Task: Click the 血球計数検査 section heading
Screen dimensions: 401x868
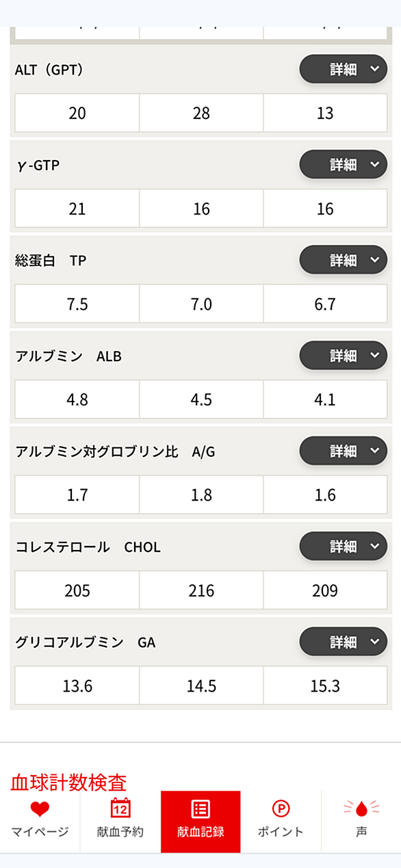Action: pos(68,782)
